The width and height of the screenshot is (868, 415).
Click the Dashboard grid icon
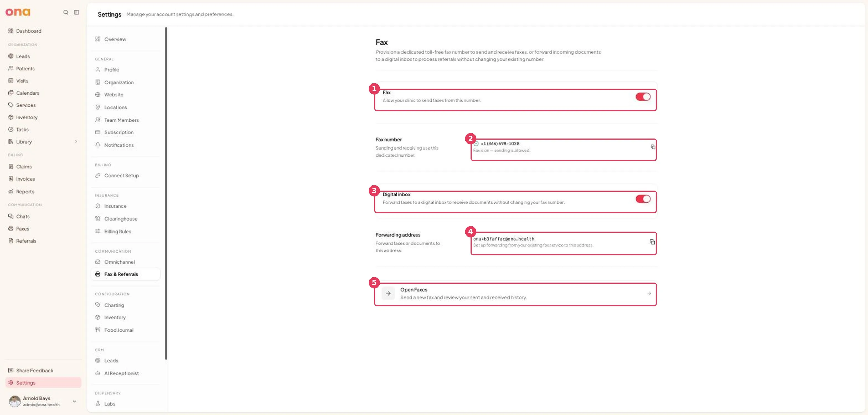pyautogui.click(x=11, y=31)
